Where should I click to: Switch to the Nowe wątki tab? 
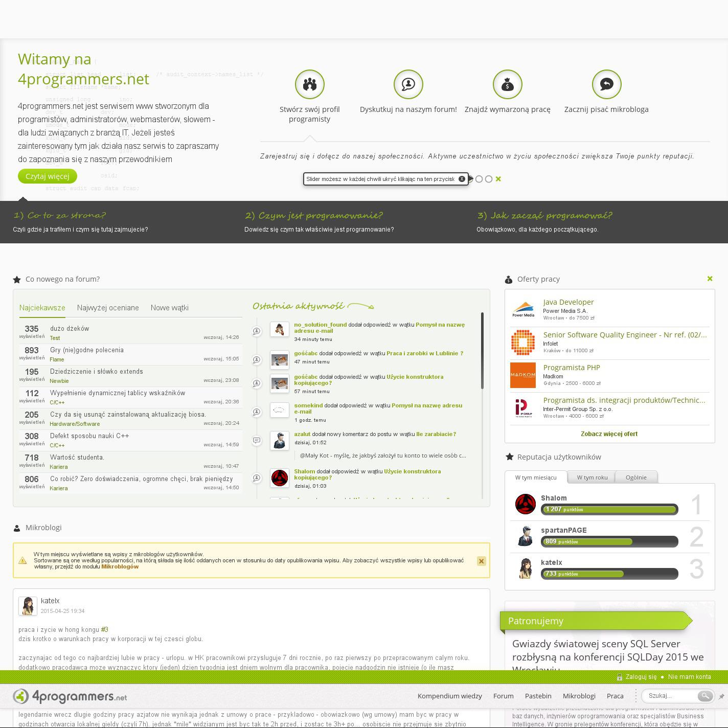pyautogui.click(x=170, y=308)
